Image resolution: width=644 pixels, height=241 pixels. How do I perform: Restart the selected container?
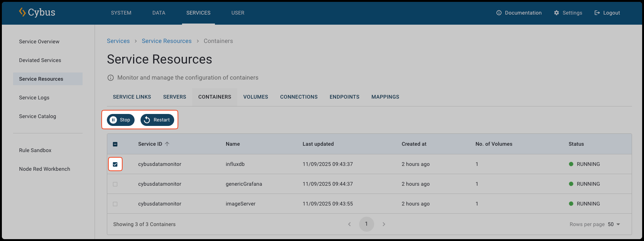157,120
